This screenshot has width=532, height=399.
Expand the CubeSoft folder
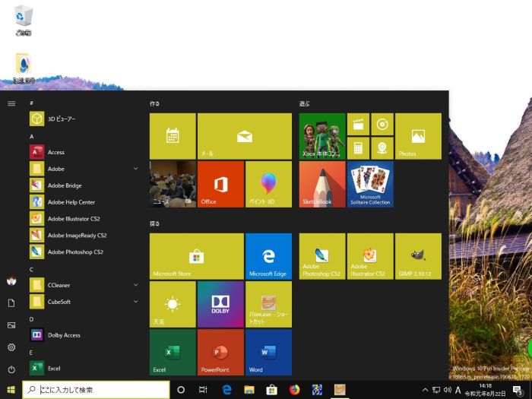pos(135,302)
